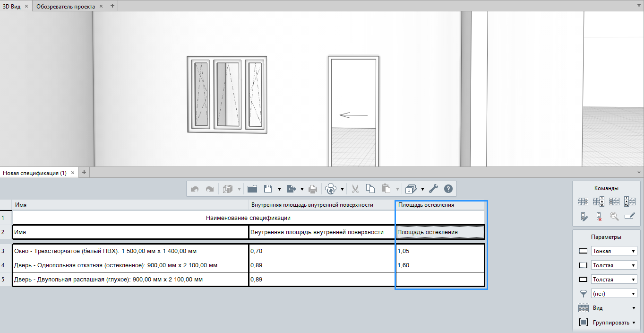
Task: Open settings with the wrench icon
Action: [x=433, y=189]
